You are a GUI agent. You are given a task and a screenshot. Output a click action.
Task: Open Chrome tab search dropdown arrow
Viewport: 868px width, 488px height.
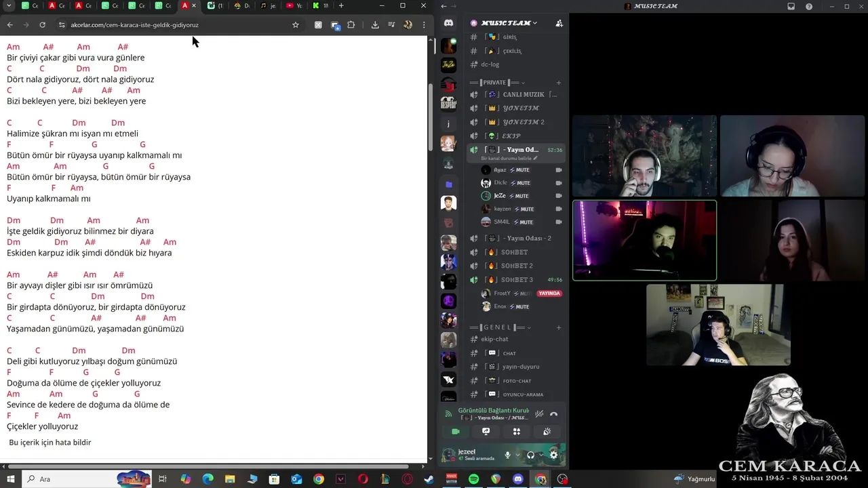coord(9,6)
